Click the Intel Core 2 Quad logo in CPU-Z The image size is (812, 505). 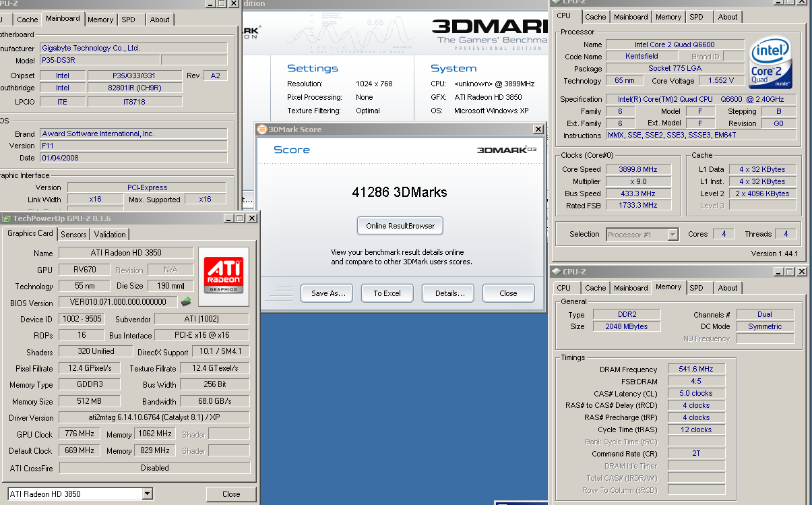(769, 63)
